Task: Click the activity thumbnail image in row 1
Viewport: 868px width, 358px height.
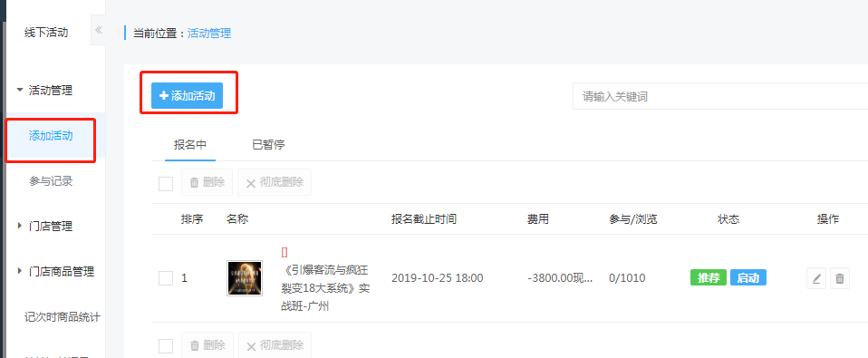Action: click(x=245, y=278)
